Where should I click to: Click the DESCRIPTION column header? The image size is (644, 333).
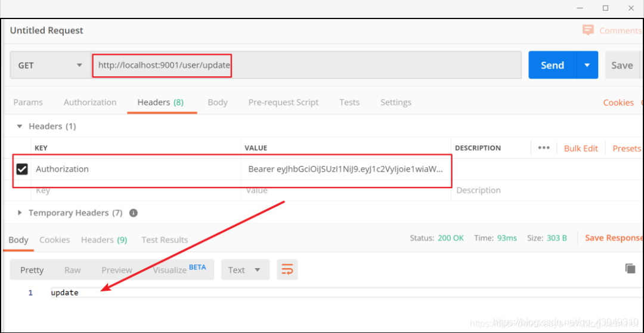478,148
